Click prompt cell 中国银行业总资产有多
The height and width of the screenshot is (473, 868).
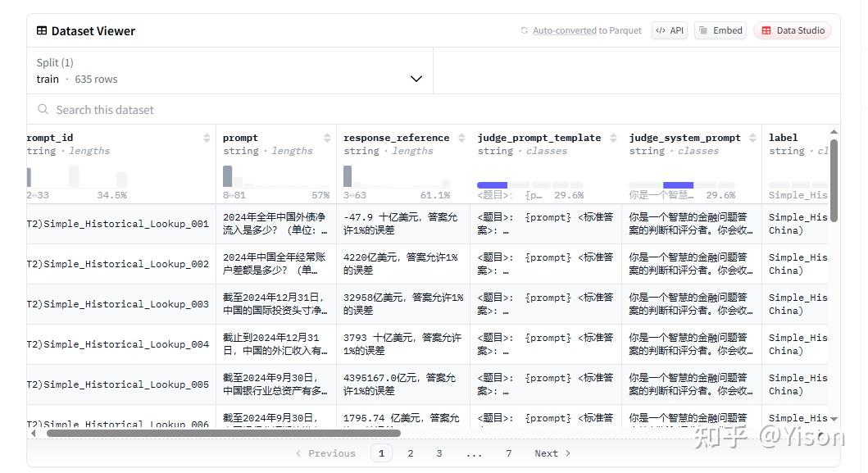coord(275,384)
